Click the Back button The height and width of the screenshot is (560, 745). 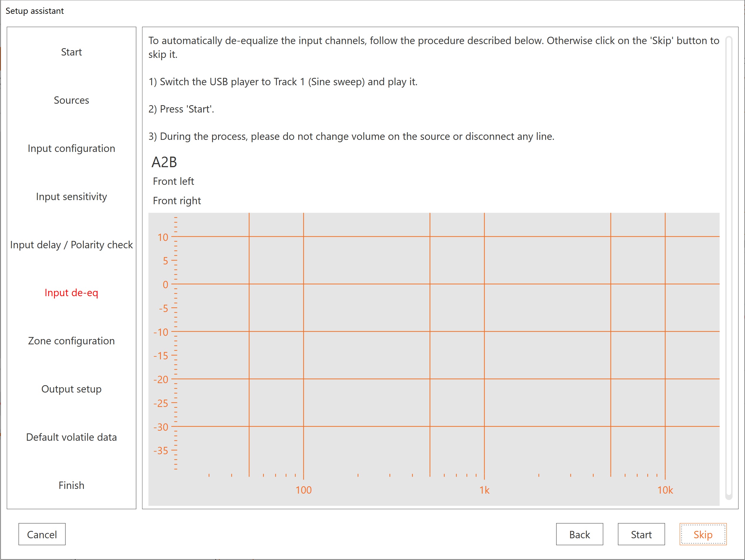click(579, 534)
